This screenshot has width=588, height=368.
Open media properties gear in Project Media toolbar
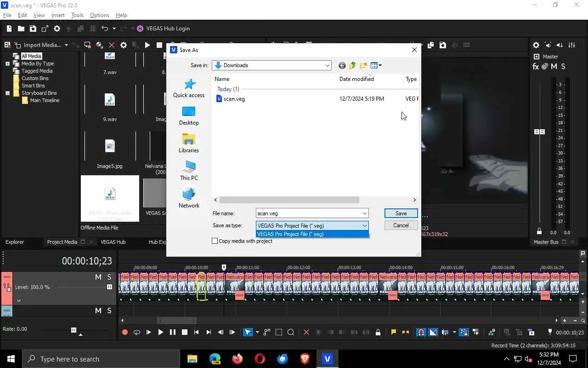pyautogui.click(x=124, y=45)
